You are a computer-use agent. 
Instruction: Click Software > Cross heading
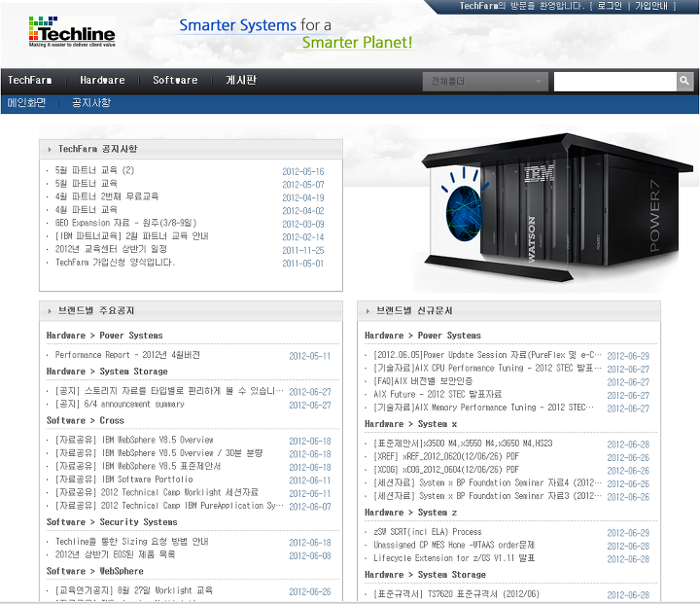(86, 421)
